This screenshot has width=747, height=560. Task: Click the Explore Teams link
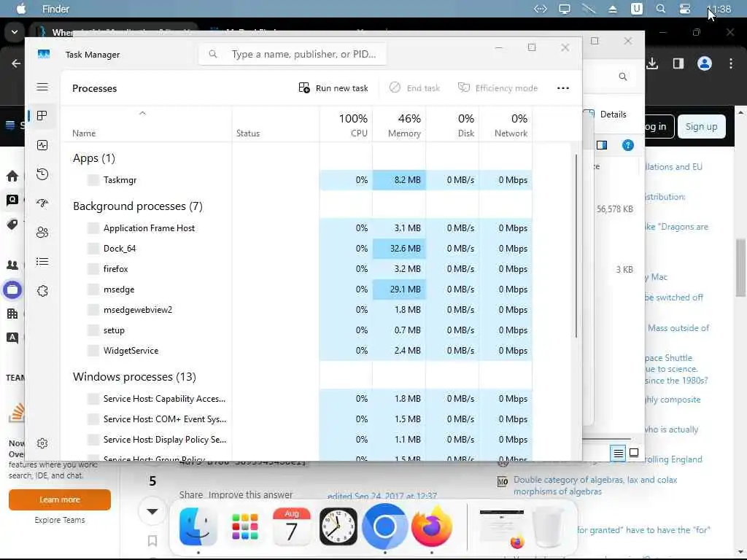60,520
